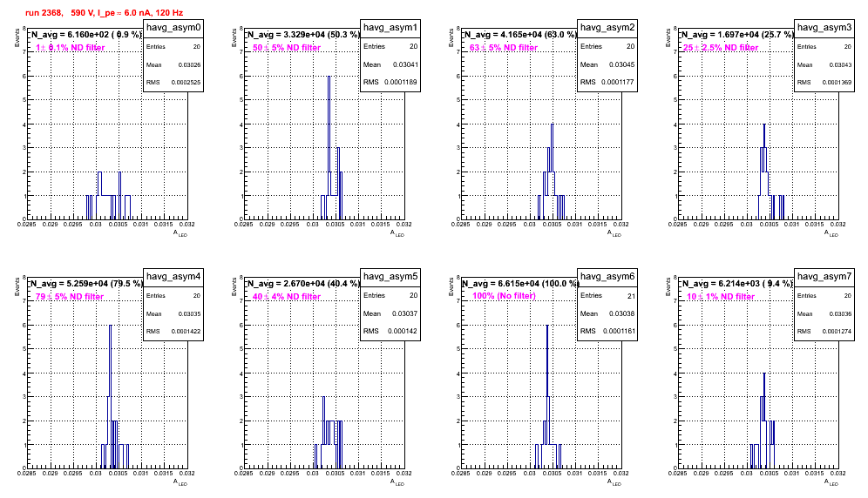Viewport: 868px width, 498px height.
Task: Click the 50± 5% ND filter label
Action: point(287,48)
